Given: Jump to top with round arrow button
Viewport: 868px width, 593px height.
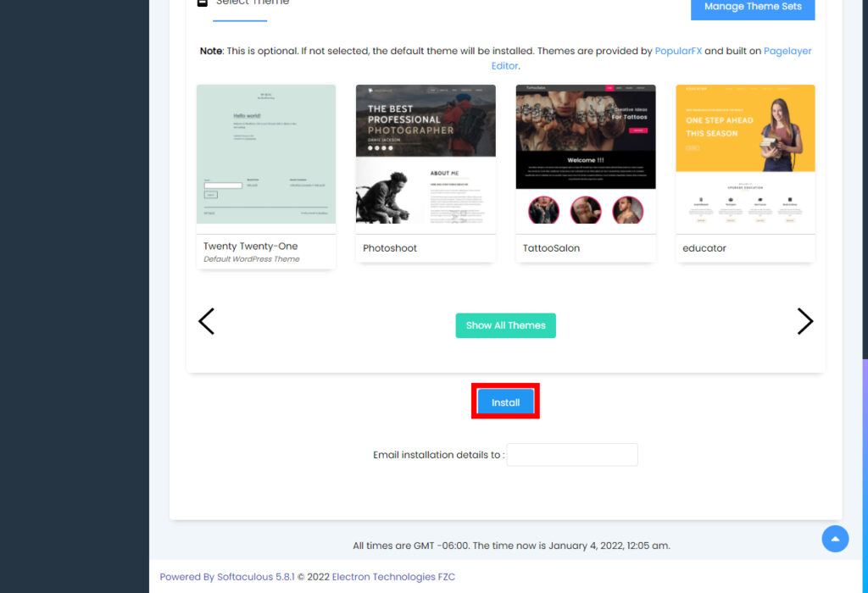Looking at the screenshot, I should 835,539.
